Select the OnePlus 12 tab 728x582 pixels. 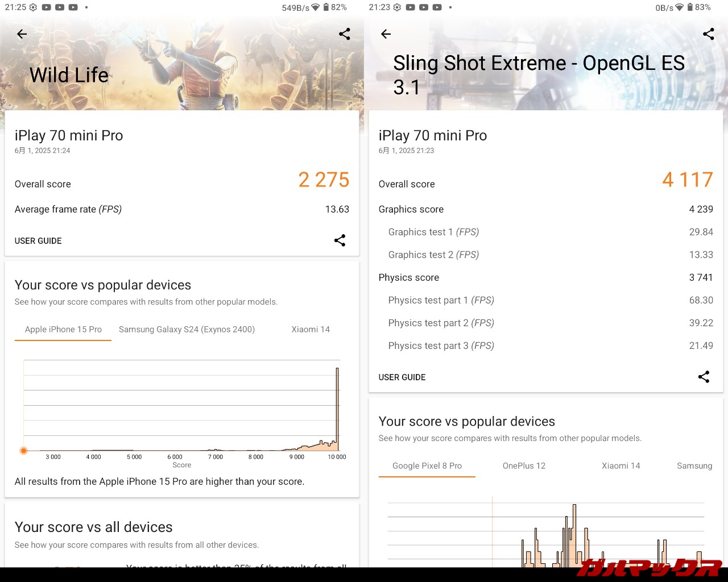point(524,466)
